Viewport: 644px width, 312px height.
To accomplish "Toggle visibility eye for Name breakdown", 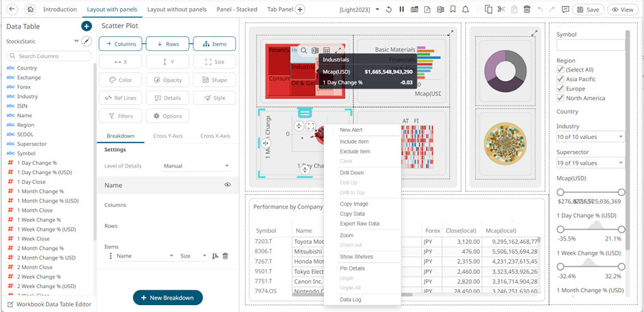I will click(227, 185).
